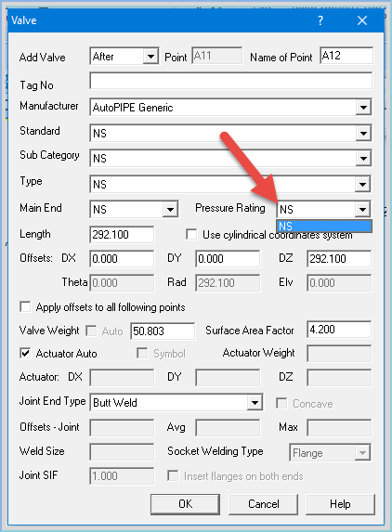392x532 pixels.
Task: Open the Standard dropdown arrow
Action: [363, 133]
